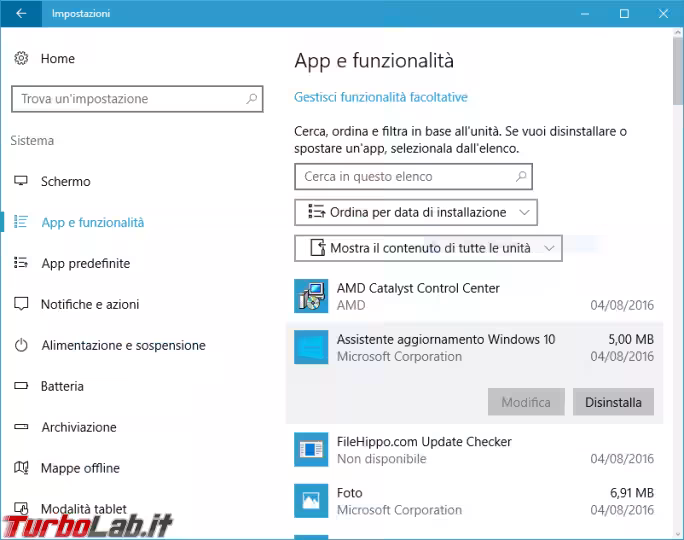Image resolution: width=684 pixels, height=540 pixels.
Task: Click the App e funzionalità list icon
Action: coord(21,222)
